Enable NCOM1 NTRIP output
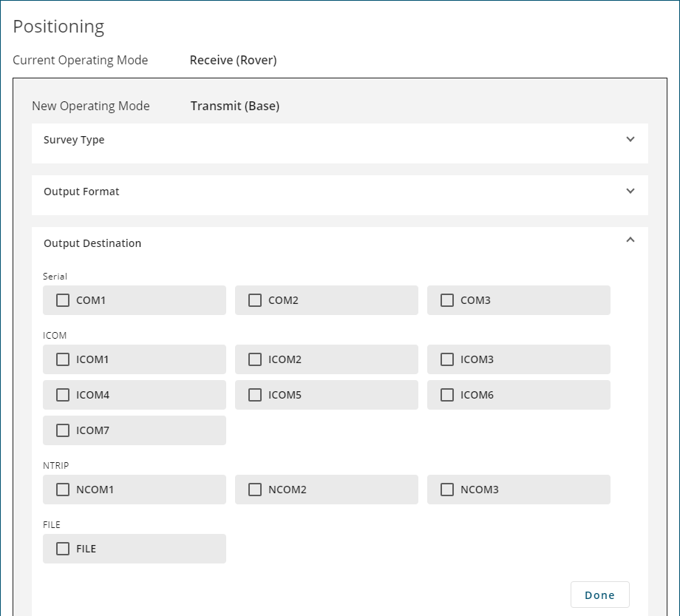This screenshot has height=616, width=680. tap(63, 490)
